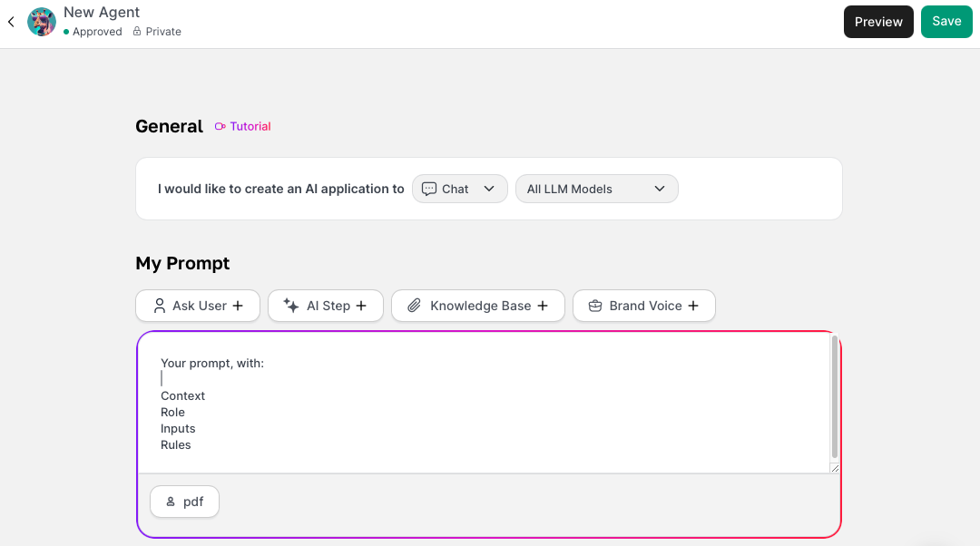
Task: Click the Rules line in prompt
Action: (x=176, y=444)
